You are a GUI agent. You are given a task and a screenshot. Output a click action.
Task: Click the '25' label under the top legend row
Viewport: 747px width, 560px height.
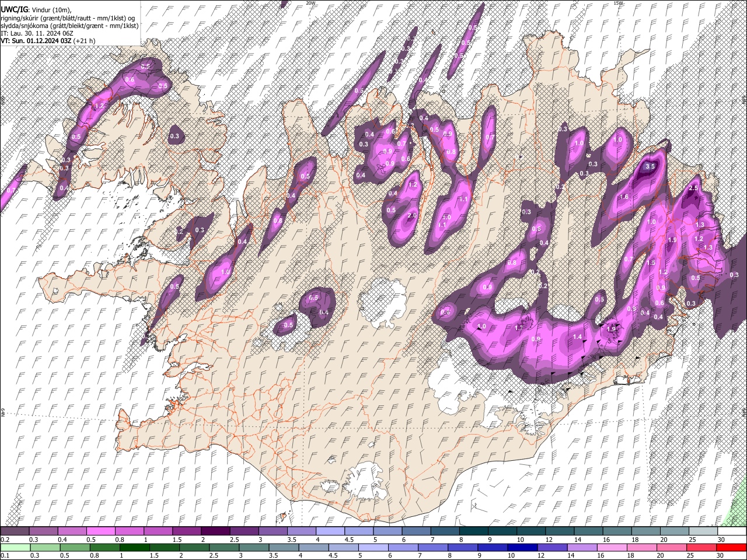[x=692, y=540]
